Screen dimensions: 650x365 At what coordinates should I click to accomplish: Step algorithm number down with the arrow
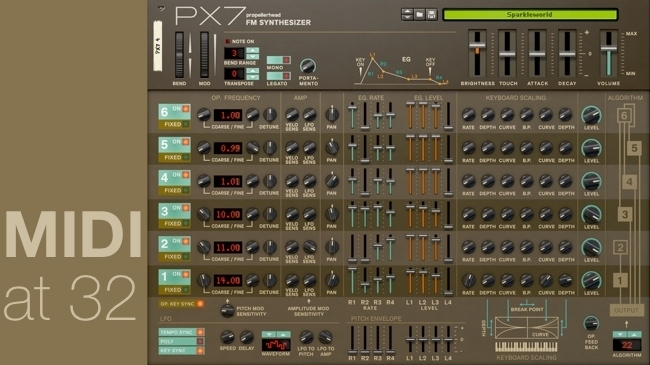tap(620, 334)
